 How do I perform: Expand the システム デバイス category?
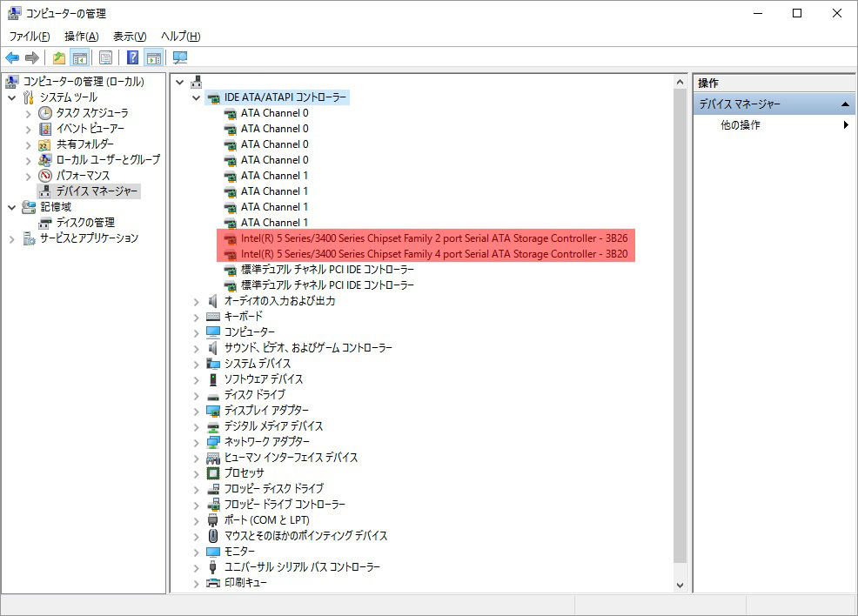click(196, 365)
